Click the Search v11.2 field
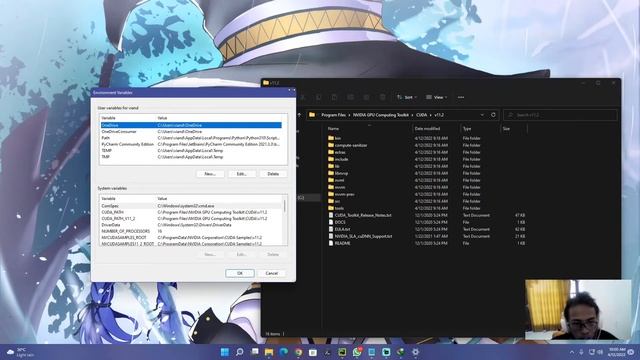 [x=560, y=115]
